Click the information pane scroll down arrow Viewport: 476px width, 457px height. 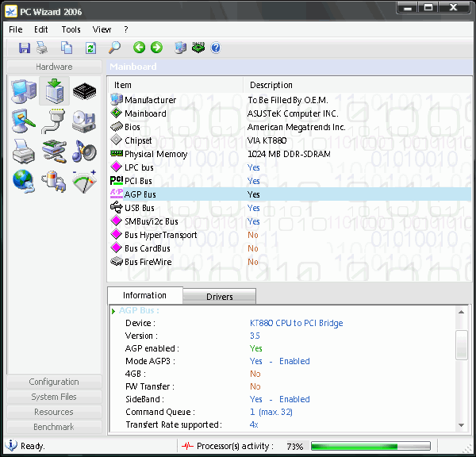(x=461, y=425)
